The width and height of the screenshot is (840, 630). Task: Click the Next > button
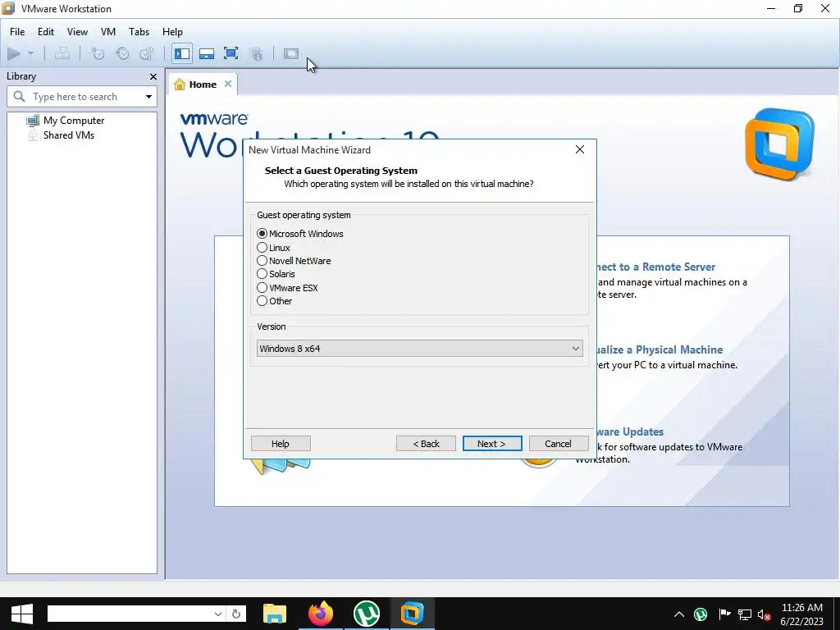(x=492, y=444)
